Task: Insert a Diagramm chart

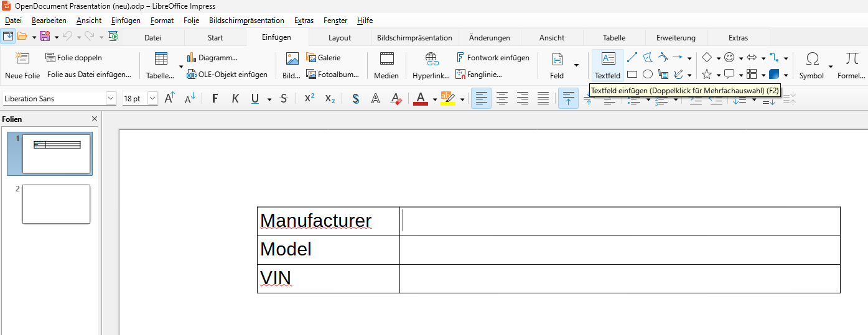Action: [212, 58]
